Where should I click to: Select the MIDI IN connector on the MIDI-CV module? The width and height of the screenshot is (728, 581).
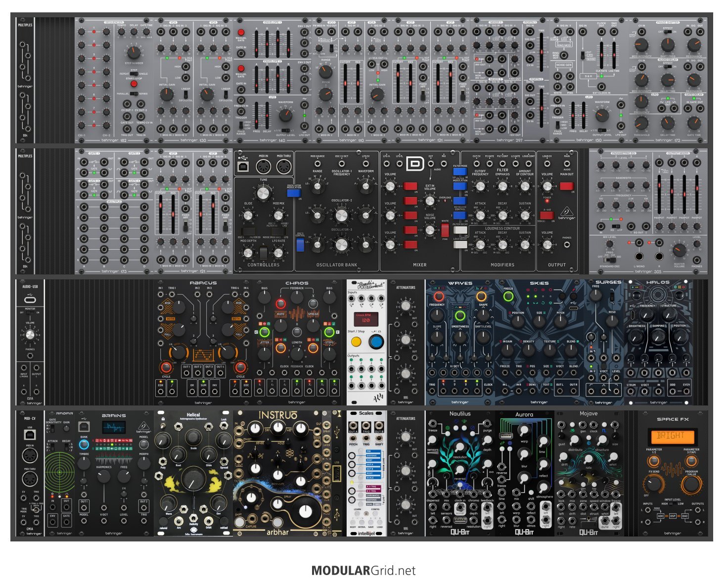30,456
